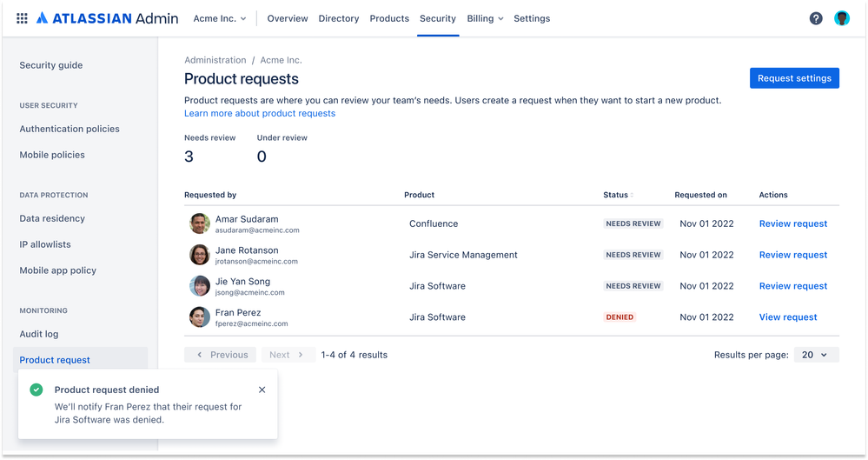Go to the Directory tab
The height and width of the screenshot is (460, 868).
339,18
